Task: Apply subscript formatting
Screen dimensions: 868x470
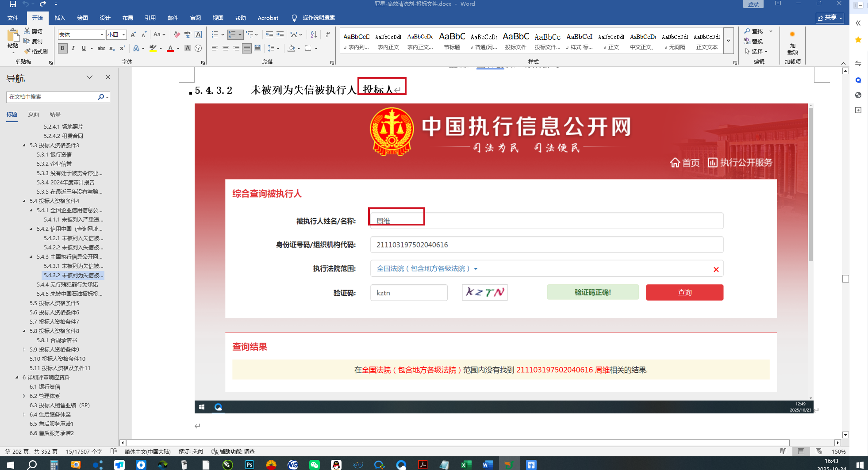Action: tap(112, 48)
